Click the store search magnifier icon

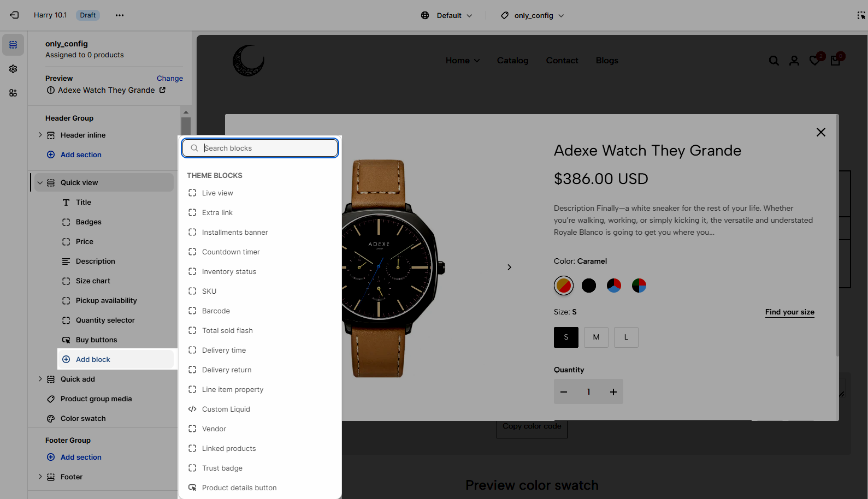click(774, 61)
